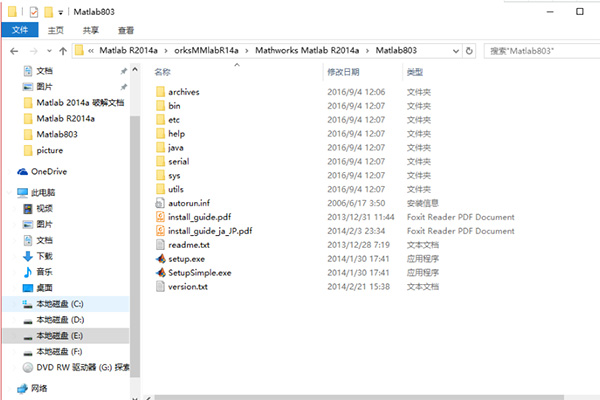The height and width of the screenshot is (400, 600).
Task: Go up one folder level
Action: (63, 51)
